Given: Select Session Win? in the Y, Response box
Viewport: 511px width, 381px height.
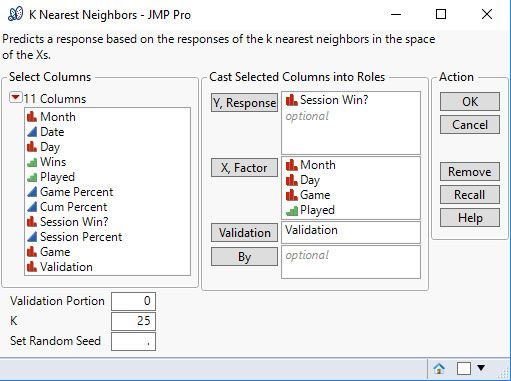Looking at the screenshot, I should [x=334, y=100].
